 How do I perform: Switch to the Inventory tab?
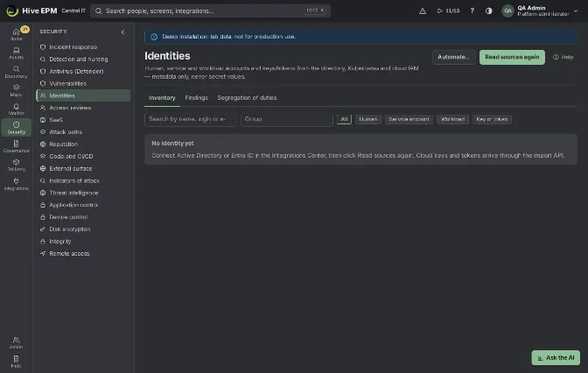pos(162,97)
